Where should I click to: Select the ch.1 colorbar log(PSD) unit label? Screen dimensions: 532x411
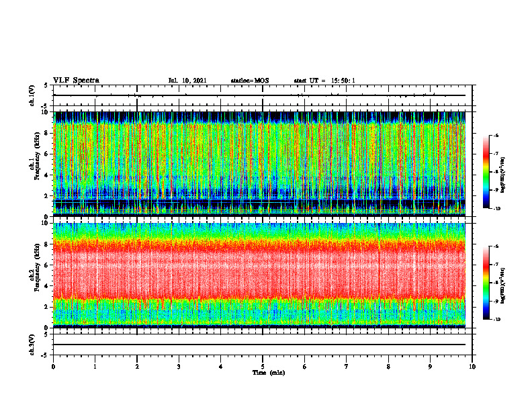coord(503,175)
